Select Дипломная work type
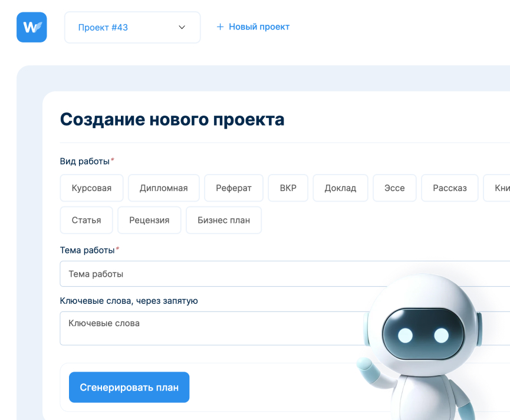 click(x=163, y=188)
